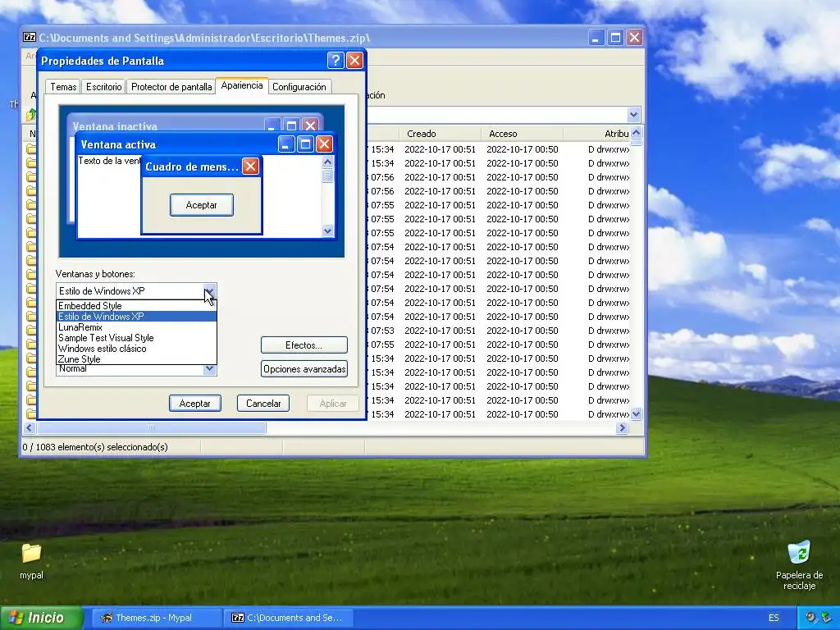Click preview scrollbar down arrow in Ventana activa
This screenshot has width=840, height=630.
point(327,231)
